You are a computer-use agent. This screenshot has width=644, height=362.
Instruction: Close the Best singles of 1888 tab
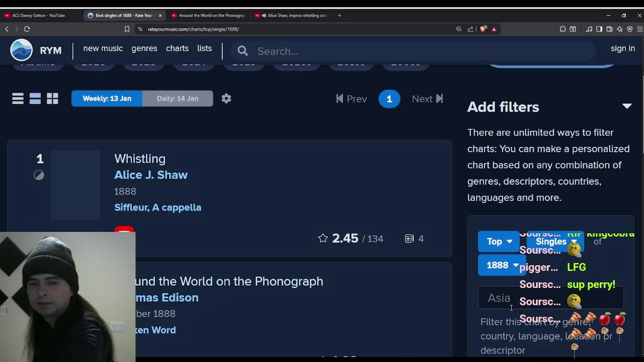coord(160,16)
